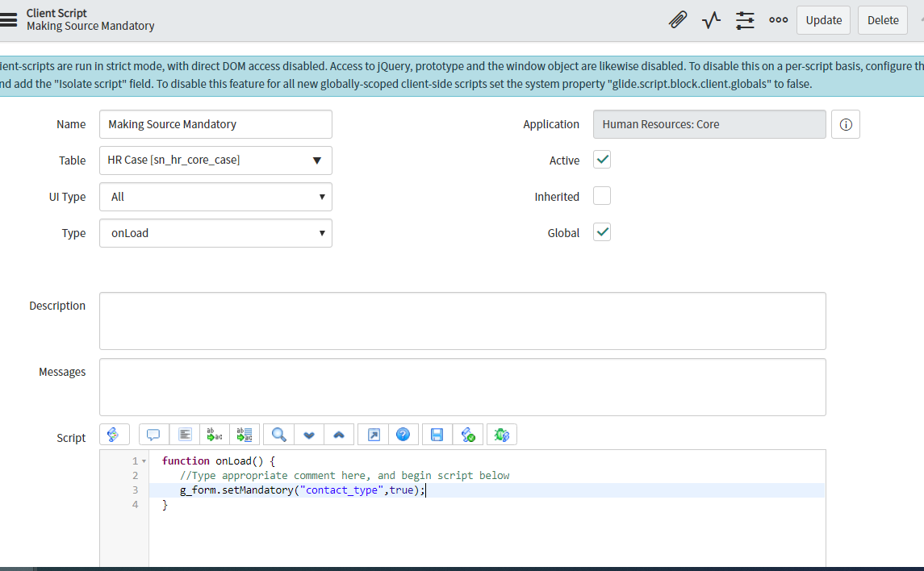The width and height of the screenshot is (924, 571).
Task: Click the replace all icon
Action: (x=245, y=435)
